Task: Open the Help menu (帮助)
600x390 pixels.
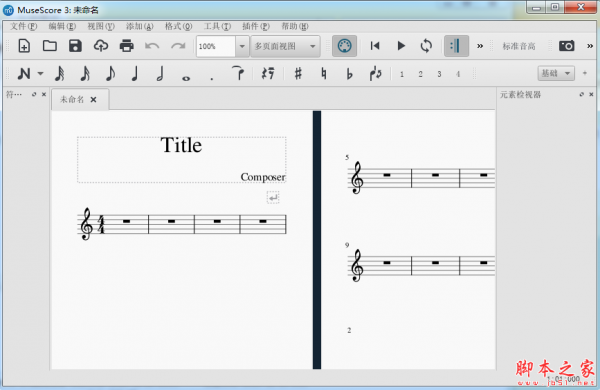Action: 295,26
